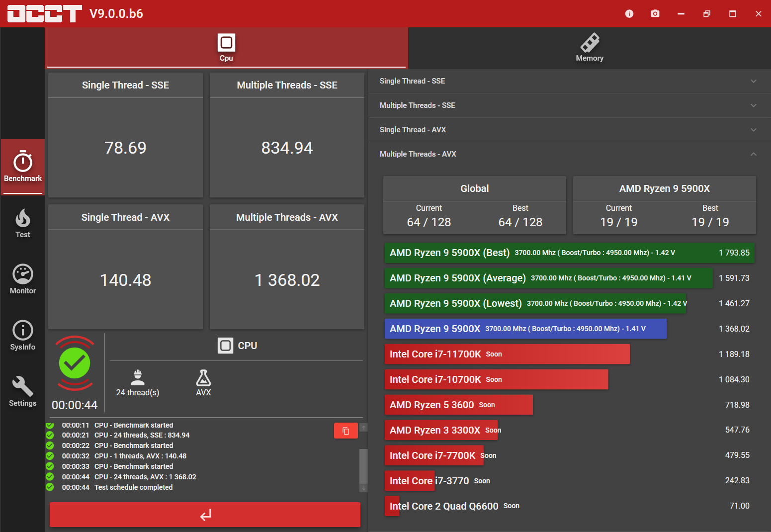This screenshot has width=771, height=532.
Task: Switch to the Memory tab
Action: pyautogui.click(x=589, y=47)
